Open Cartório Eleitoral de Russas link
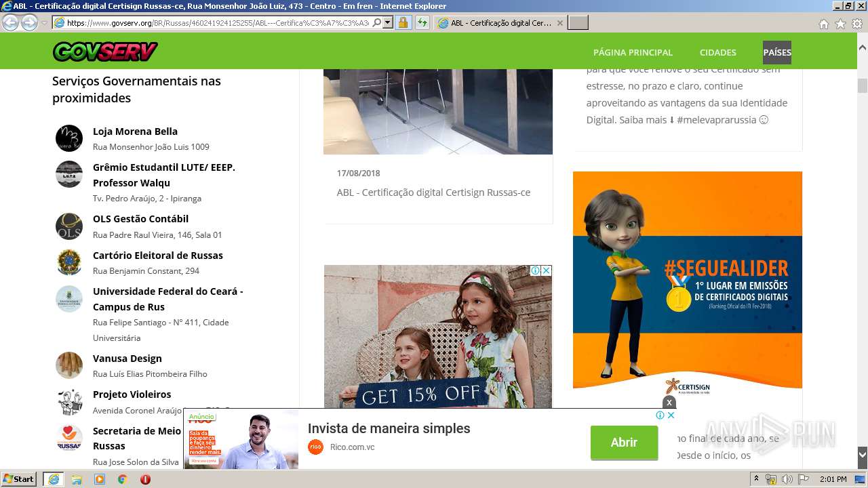The height and width of the screenshot is (488, 868). click(158, 256)
